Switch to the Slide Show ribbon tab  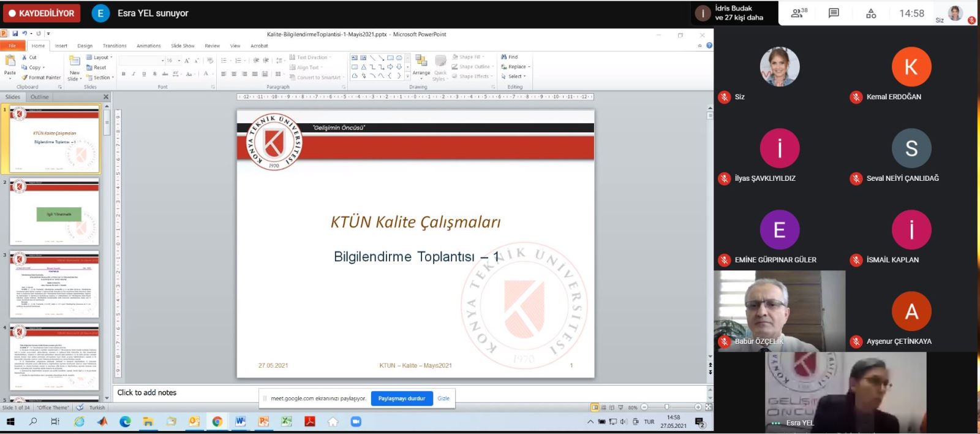tap(182, 46)
